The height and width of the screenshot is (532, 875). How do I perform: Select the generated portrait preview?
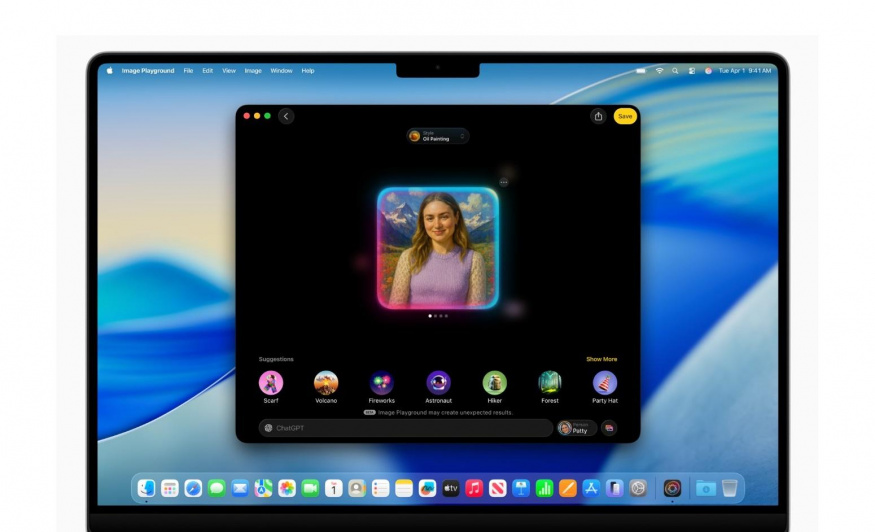[438, 248]
